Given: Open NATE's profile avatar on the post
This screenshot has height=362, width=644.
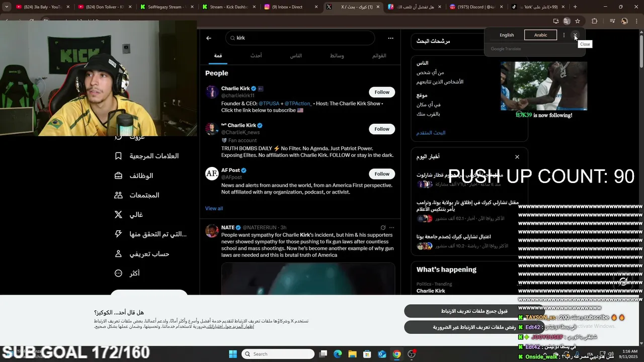Looking at the screenshot, I should 212,231.
